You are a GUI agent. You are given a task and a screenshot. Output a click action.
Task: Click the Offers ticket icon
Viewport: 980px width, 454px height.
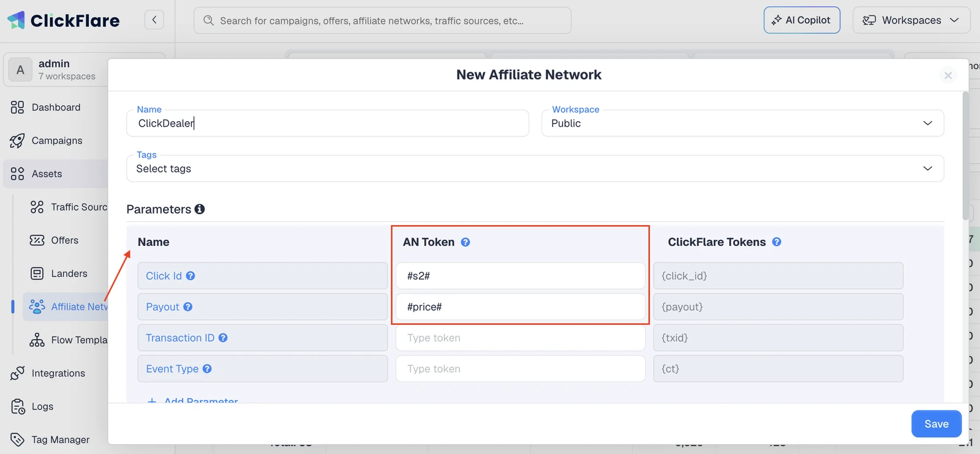coord(37,240)
